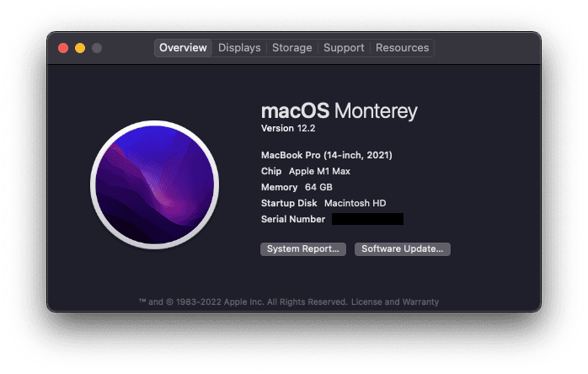The height and width of the screenshot is (374, 588).
Task: Click the macOS Monterey title
Action: click(x=339, y=110)
